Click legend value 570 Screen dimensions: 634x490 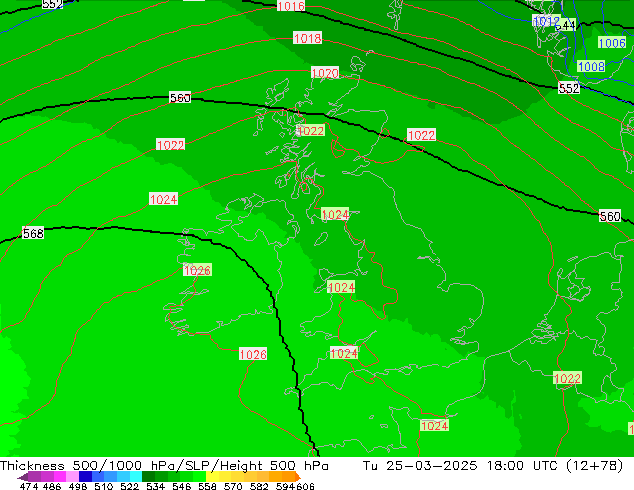233,486
